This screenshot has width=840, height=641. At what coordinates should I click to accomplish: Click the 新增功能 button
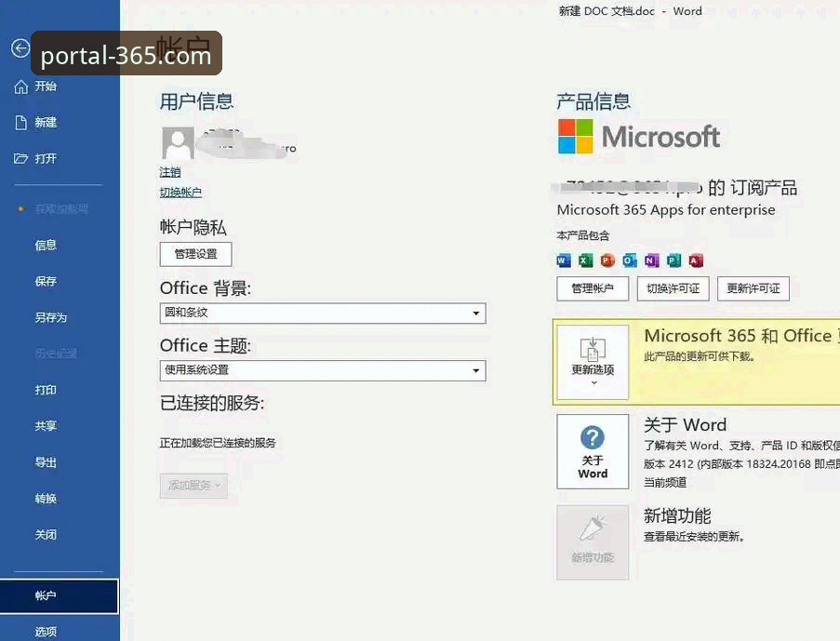click(x=593, y=541)
